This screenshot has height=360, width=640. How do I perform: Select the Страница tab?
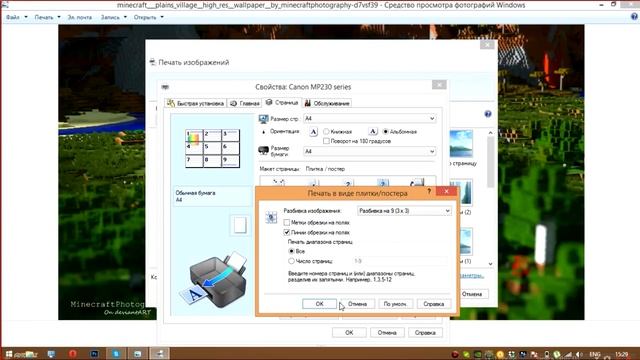282,102
